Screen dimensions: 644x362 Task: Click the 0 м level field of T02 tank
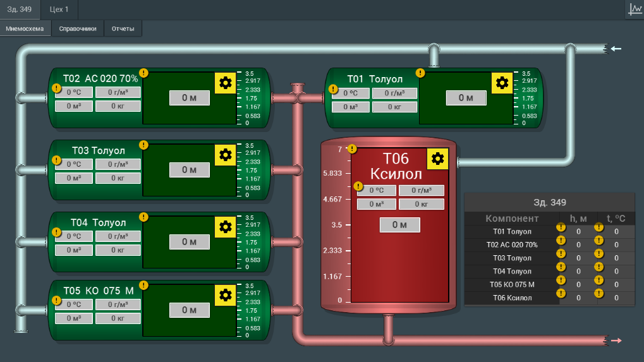click(190, 98)
